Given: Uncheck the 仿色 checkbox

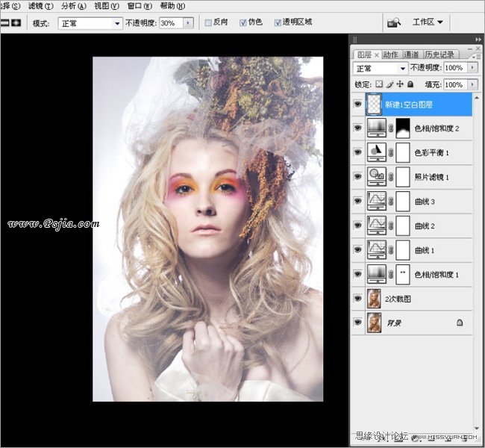Looking at the screenshot, I should (x=243, y=23).
